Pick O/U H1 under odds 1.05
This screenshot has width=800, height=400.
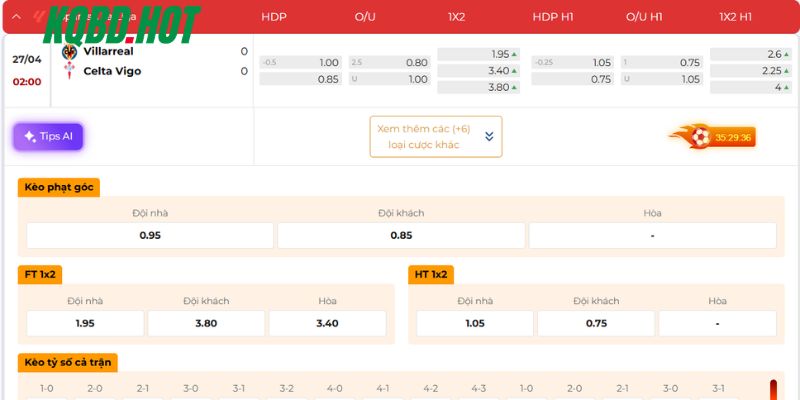point(662,79)
